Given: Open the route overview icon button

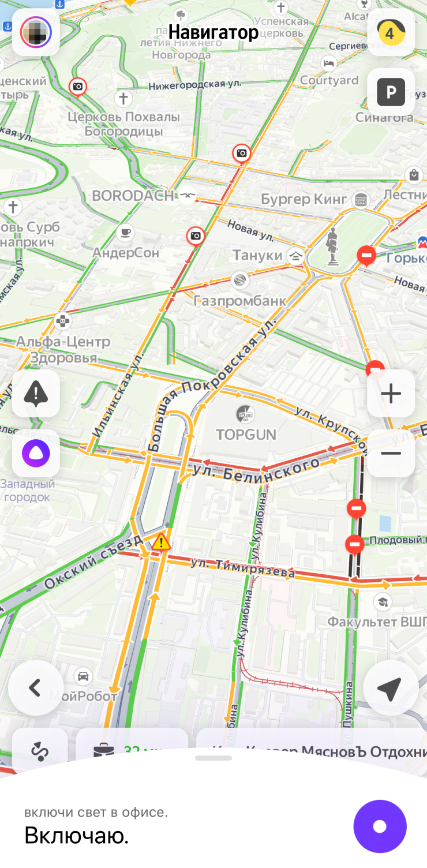Looking at the screenshot, I should coord(40,750).
